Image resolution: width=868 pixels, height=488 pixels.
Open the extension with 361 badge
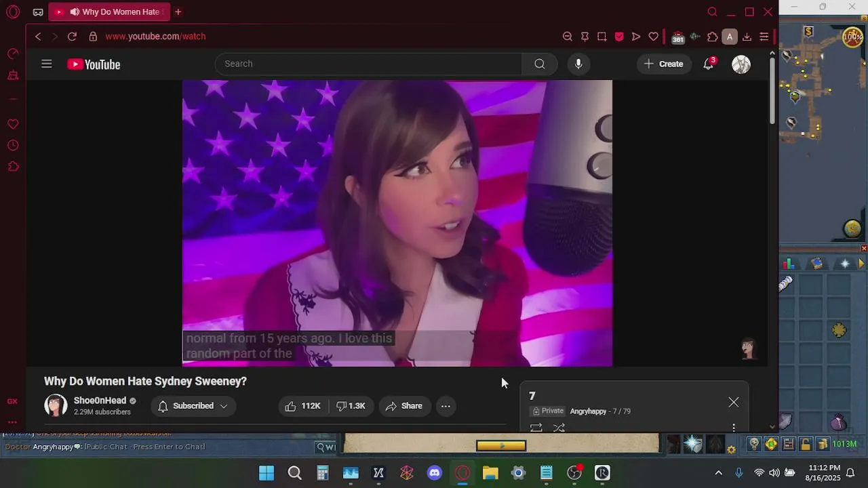coord(677,37)
